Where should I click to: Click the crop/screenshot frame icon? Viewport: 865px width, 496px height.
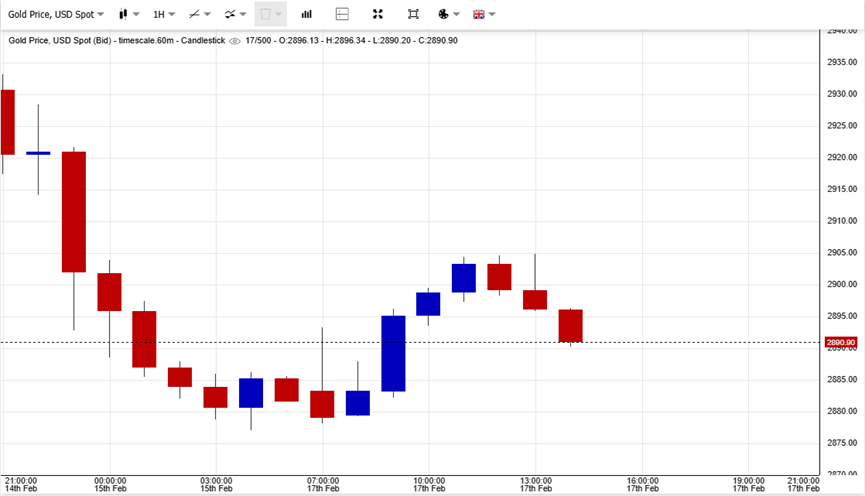(413, 14)
